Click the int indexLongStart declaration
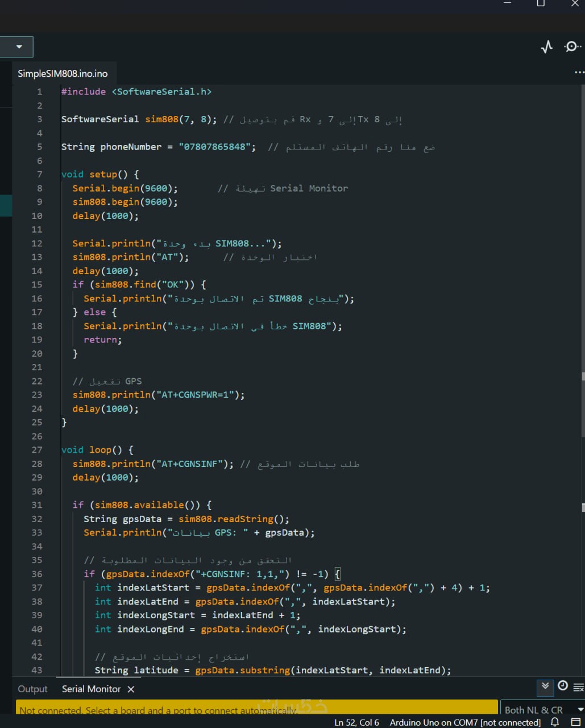This screenshot has height=728, width=585. click(x=198, y=615)
